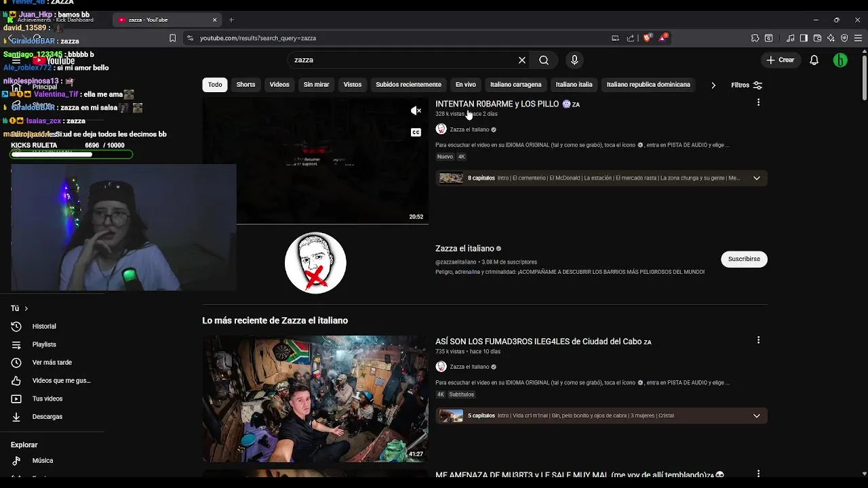The height and width of the screenshot is (488, 868).
Task: Switch to the zazza - YouTube browser tab
Action: tap(166, 20)
